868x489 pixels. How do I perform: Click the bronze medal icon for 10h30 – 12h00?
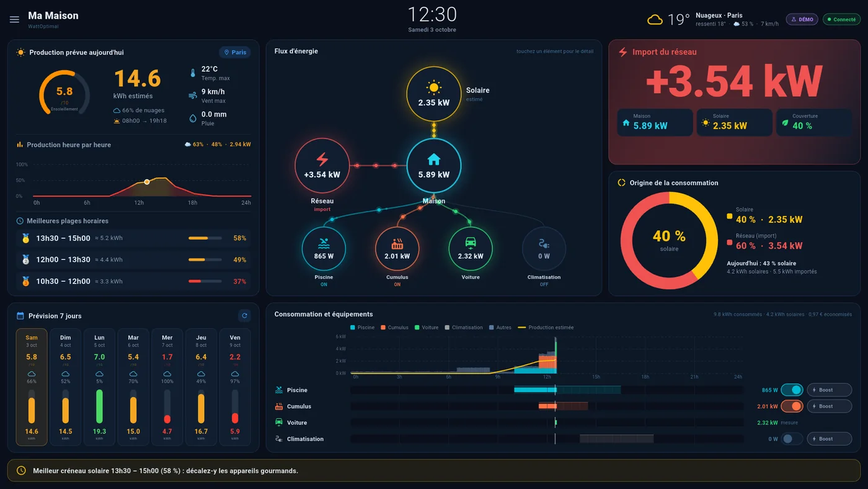click(x=25, y=281)
